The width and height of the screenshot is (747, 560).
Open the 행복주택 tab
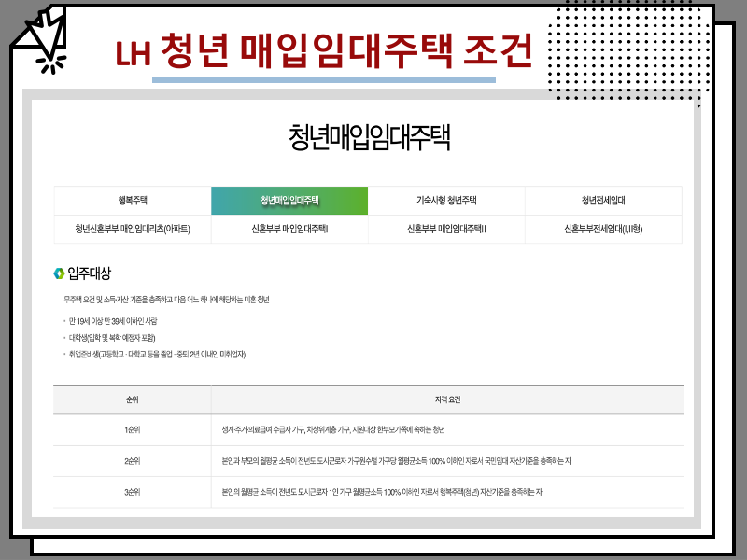tap(133, 201)
